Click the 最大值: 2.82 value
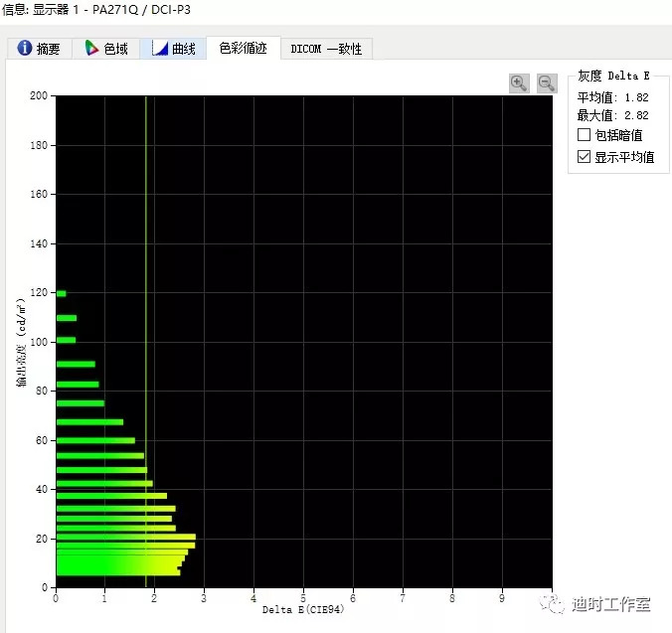 (613, 115)
